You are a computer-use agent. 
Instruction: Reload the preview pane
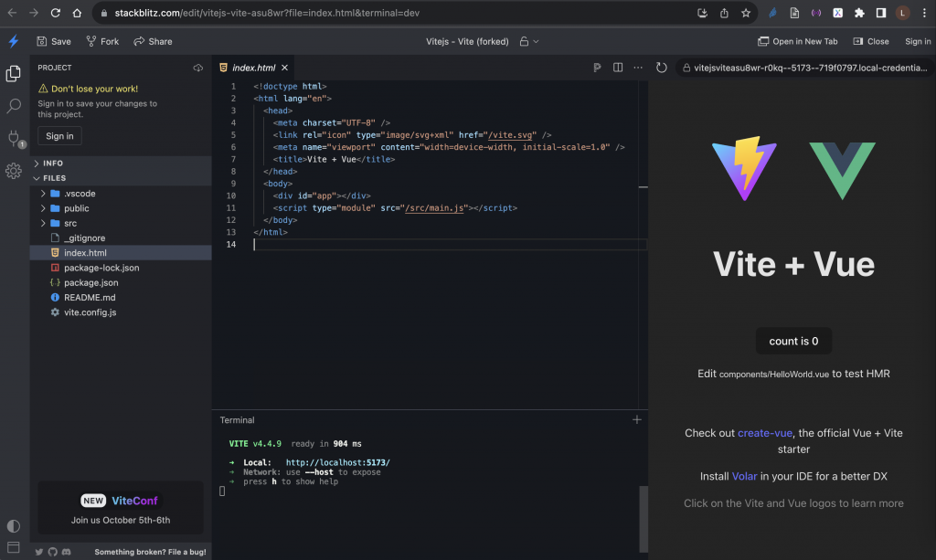662,68
